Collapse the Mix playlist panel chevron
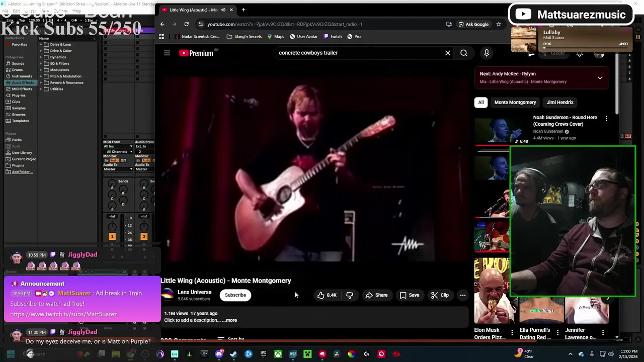This screenshot has height=362, width=644. point(600,78)
